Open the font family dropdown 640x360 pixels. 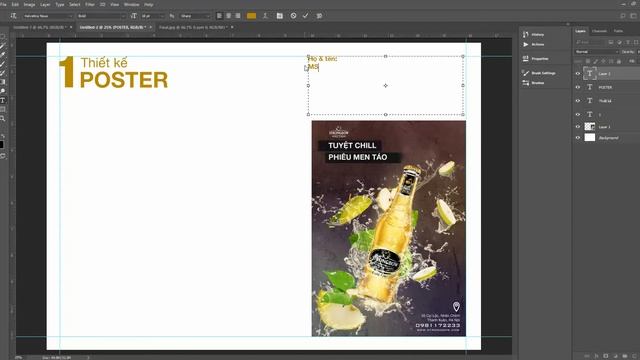[x=47, y=16]
